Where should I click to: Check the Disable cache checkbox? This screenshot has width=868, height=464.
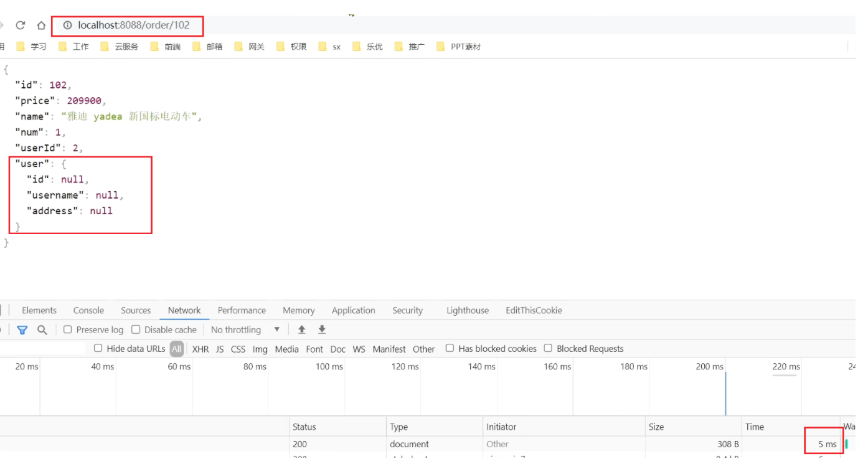coord(136,329)
